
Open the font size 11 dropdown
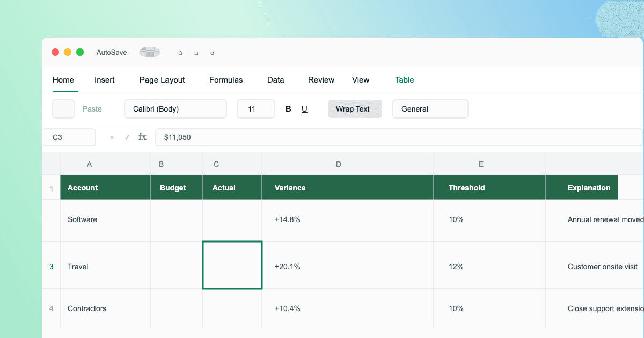(256, 109)
